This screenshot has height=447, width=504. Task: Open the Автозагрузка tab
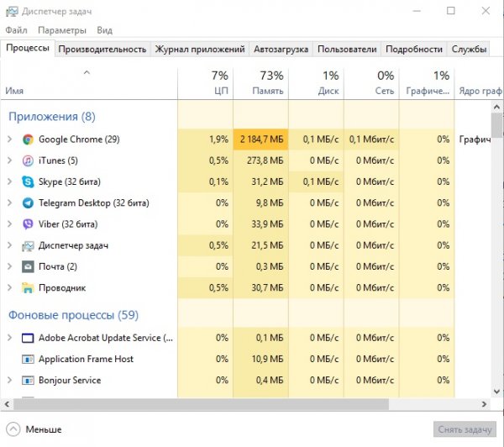click(281, 49)
